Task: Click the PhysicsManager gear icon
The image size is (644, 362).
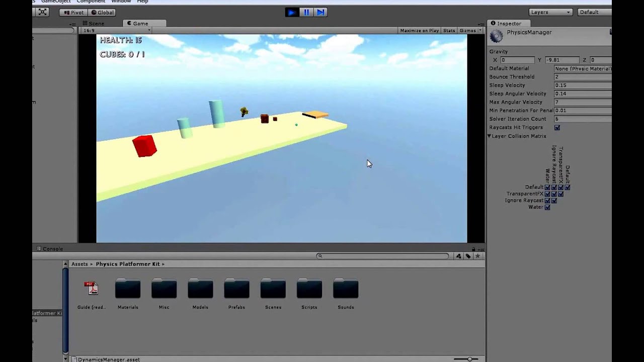Action: coord(497,36)
